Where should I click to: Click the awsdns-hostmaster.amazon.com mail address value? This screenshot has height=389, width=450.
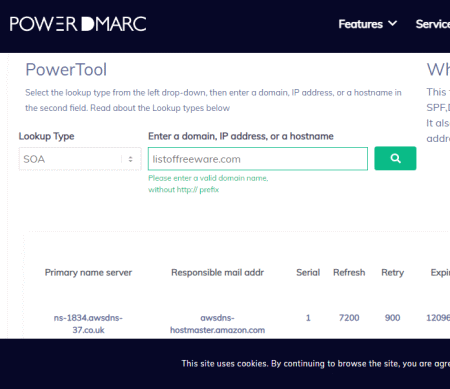pos(217,324)
